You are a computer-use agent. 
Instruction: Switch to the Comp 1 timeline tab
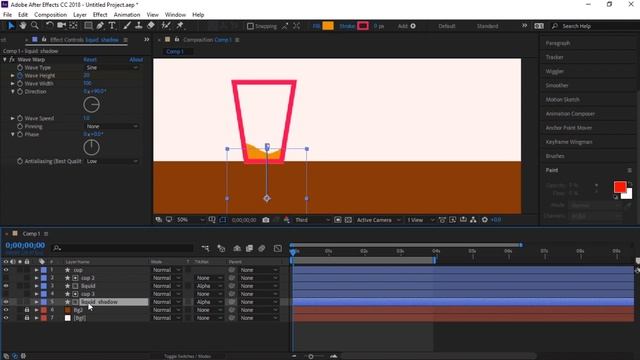(31, 233)
